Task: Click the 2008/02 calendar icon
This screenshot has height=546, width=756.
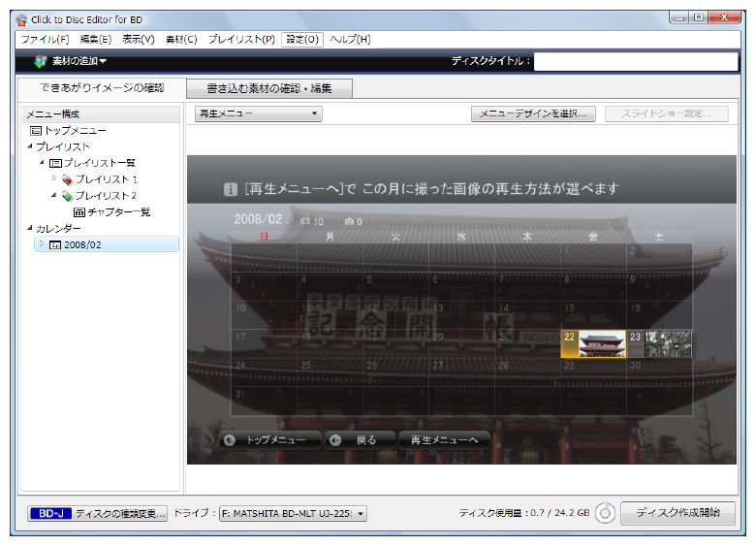Action: [55, 245]
